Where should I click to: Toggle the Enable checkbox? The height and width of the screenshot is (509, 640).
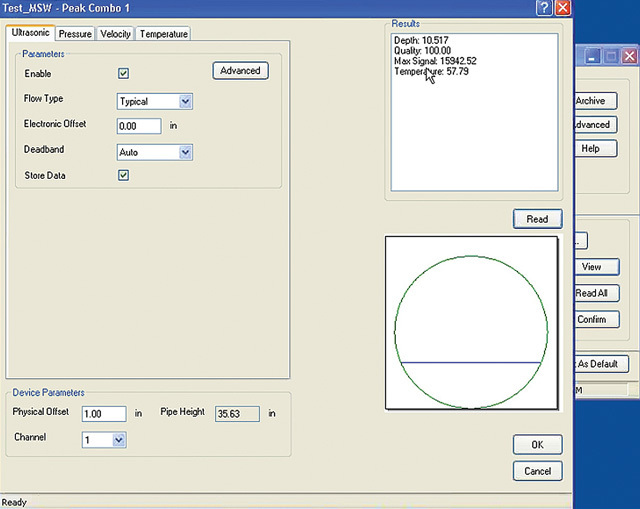124,73
